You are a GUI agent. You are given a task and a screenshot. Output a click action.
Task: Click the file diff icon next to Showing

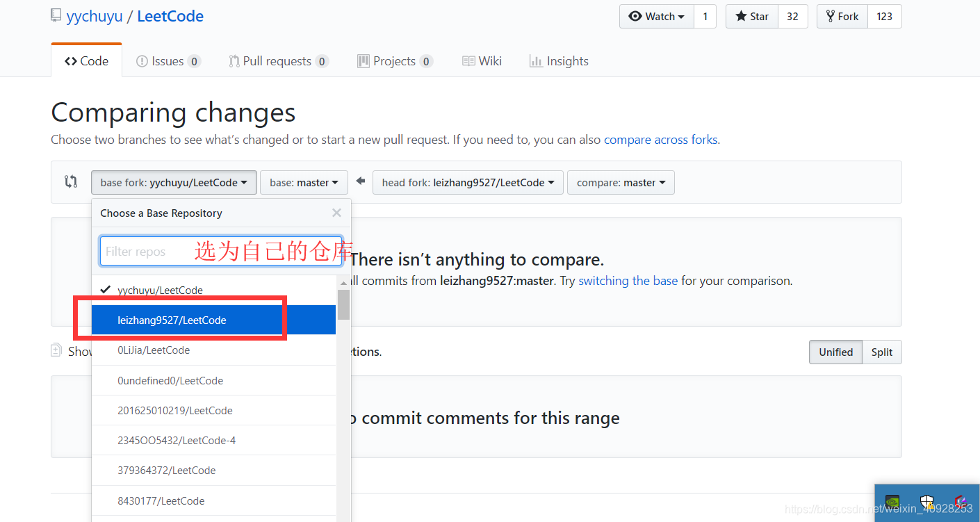click(x=56, y=350)
